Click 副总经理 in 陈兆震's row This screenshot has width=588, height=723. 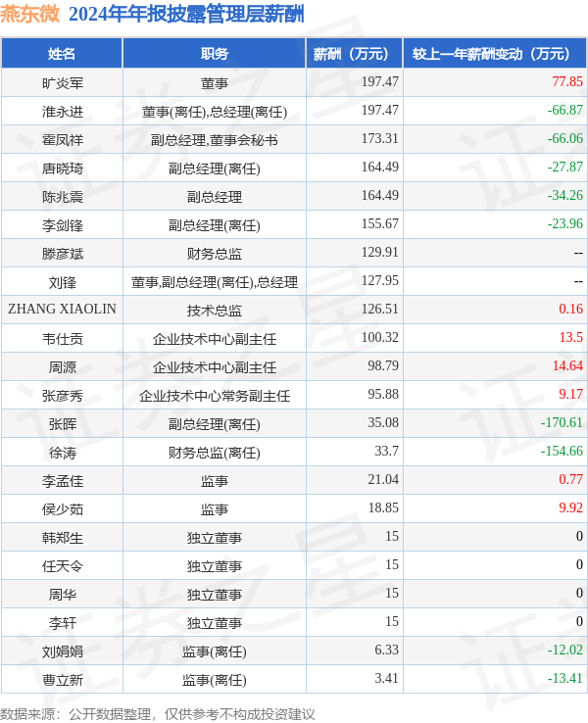pyautogui.click(x=215, y=197)
